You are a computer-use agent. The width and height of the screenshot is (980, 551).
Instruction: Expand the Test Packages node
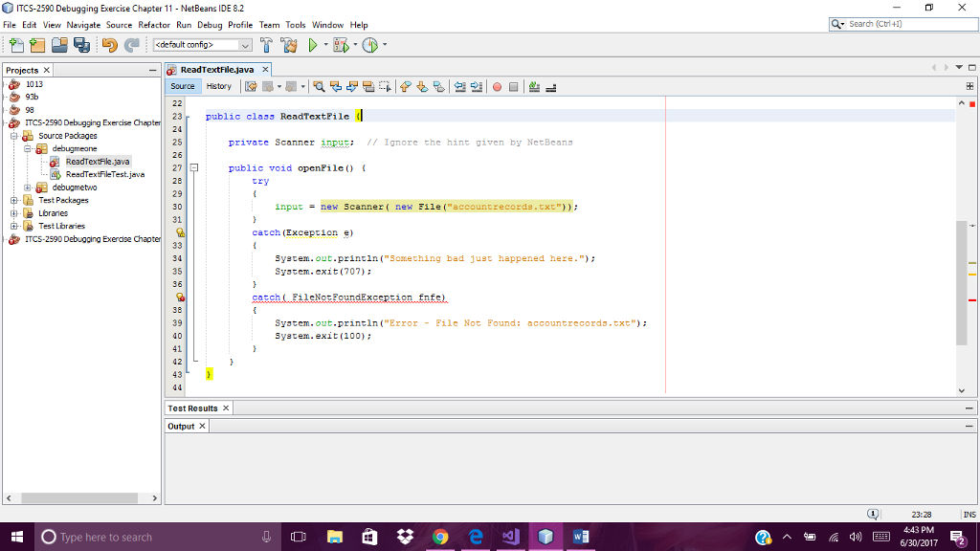[13, 200]
